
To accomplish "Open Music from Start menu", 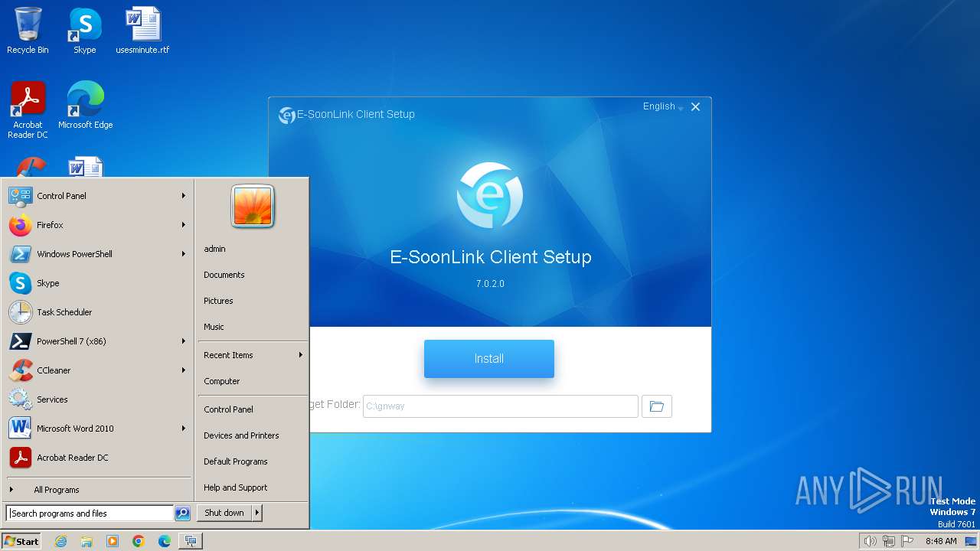I will click(x=214, y=327).
